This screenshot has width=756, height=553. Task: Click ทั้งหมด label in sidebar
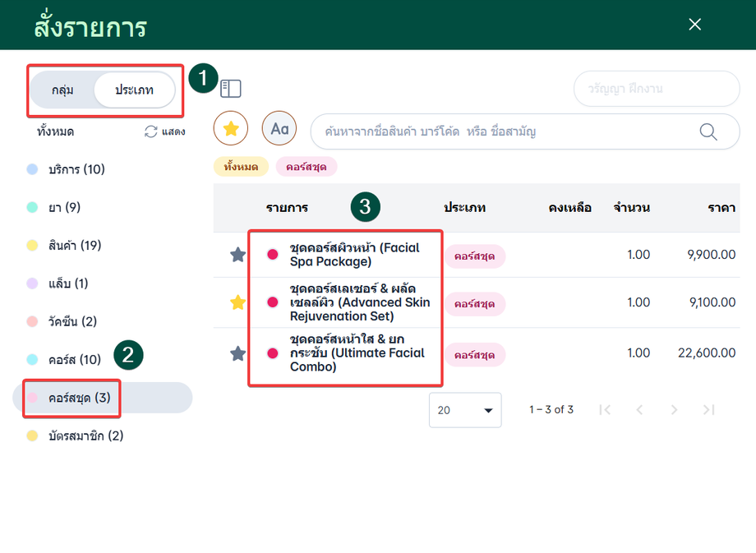click(x=55, y=131)
